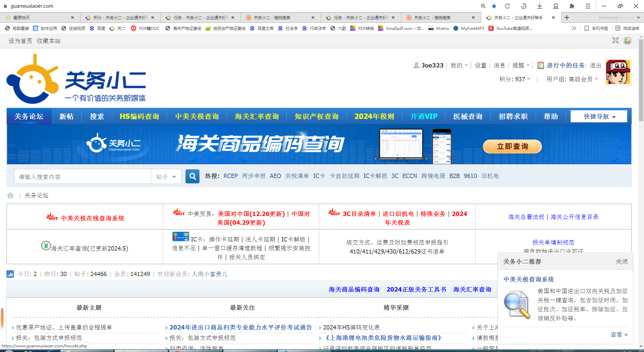This screenshot has height=352, width=644.
Task: Click 设为首页 at top left
Action: coord(20,41)
